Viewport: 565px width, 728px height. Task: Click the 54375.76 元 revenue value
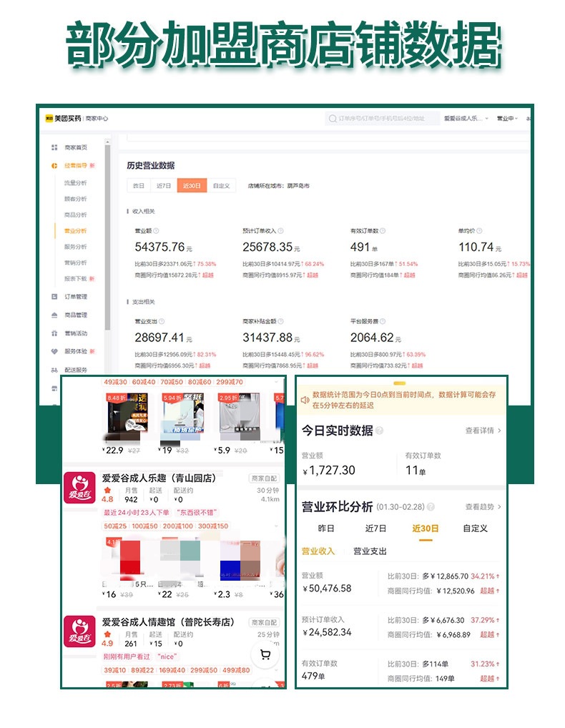point(163,247)
